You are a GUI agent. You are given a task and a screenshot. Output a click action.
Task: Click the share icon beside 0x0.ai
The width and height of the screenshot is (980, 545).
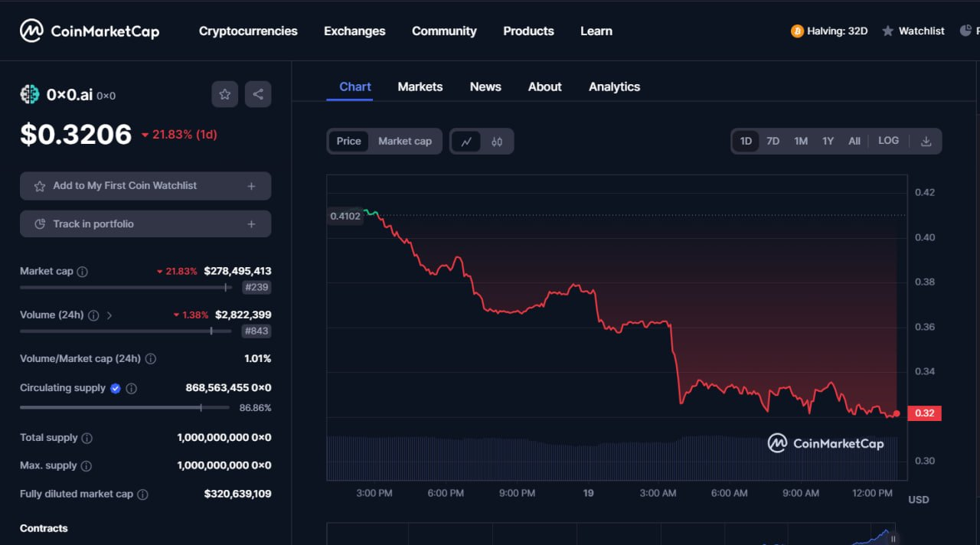(x=258, y=94)
